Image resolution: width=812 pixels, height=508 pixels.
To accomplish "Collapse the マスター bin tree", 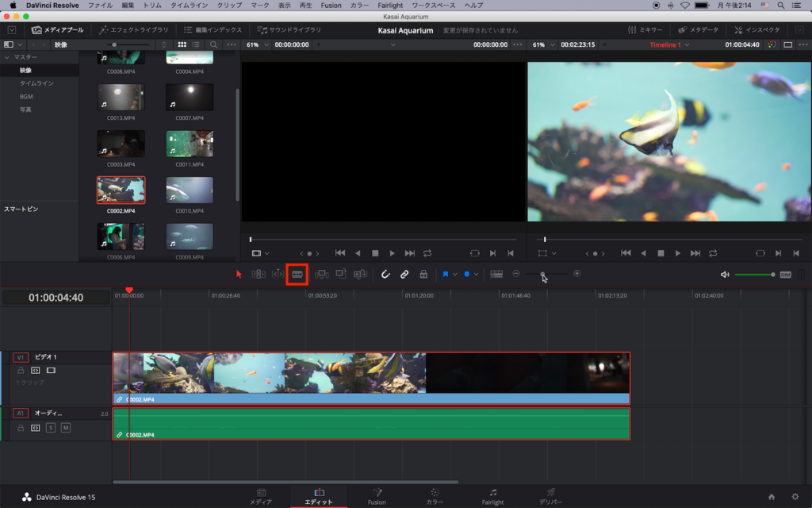I will [8, 58].
